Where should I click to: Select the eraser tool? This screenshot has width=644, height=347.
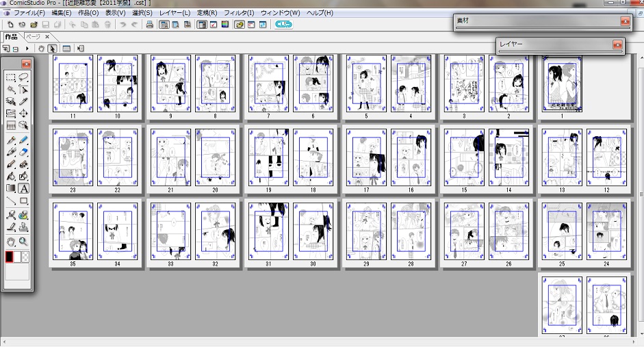pos(23,153)
